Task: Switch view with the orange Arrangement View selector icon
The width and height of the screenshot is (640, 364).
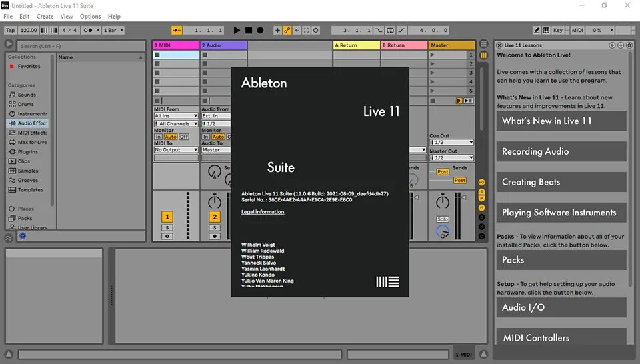Action: point(484,55)
